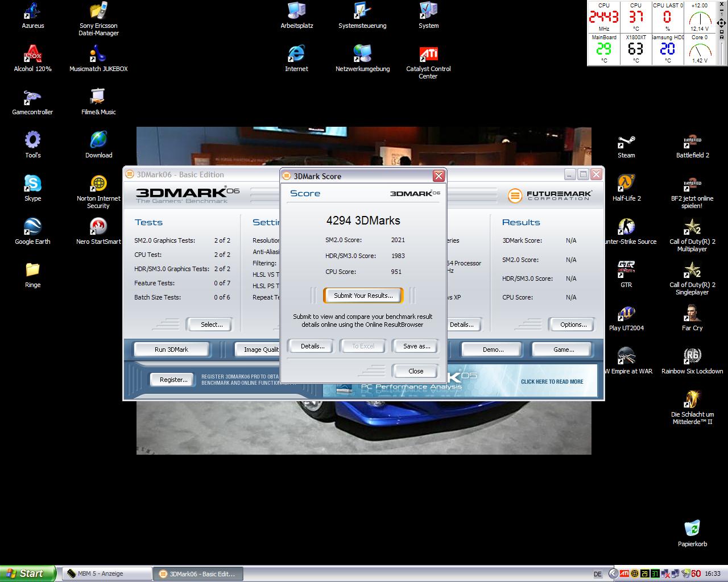Launch the Internet Explorer icon

(296, 59)
